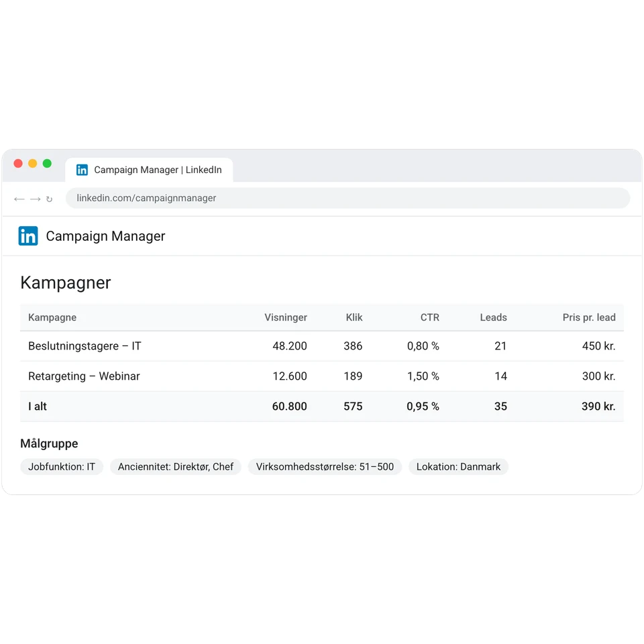Select the Campaign Manager | LinkedIn tab
Viewport: 644px width, 644px height.
pos(149,170)
